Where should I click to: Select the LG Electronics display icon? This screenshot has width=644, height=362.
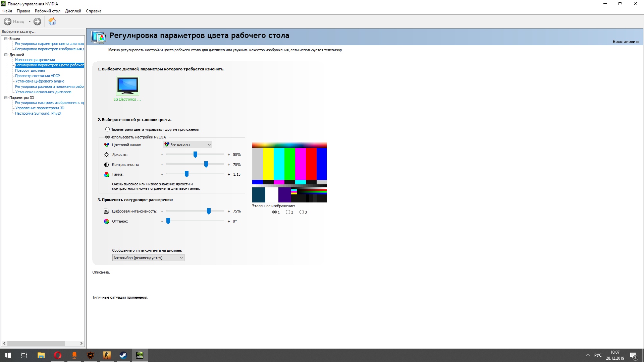pyautogui.click(x=127, y=86)
